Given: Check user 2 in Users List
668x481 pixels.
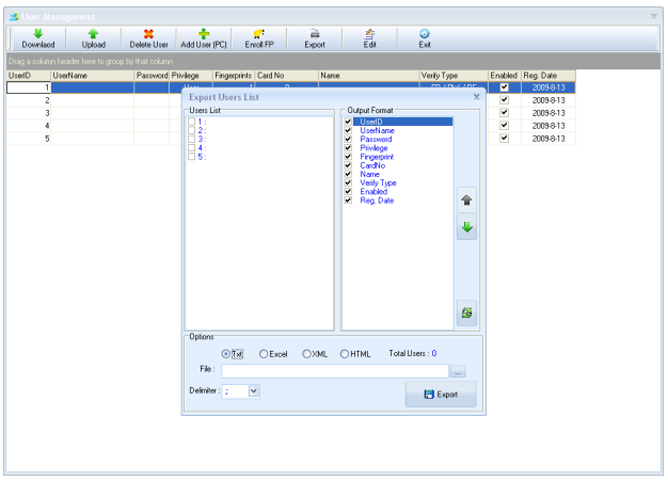Looking at the screenshot, I should (191, 130).
